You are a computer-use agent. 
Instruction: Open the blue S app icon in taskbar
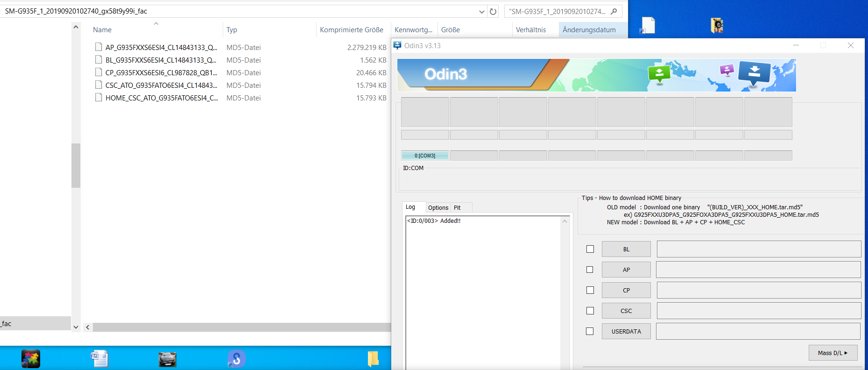(x=236, y=359)
